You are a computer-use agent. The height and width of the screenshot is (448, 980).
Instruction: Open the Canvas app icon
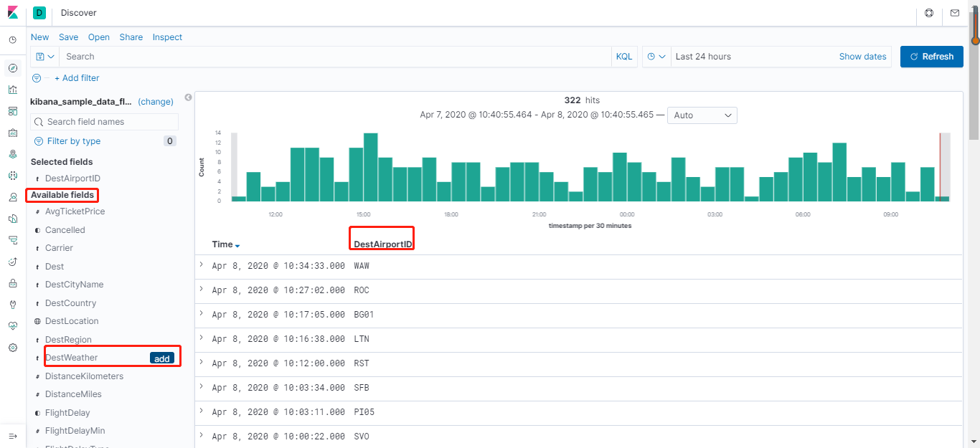(12, 133)
